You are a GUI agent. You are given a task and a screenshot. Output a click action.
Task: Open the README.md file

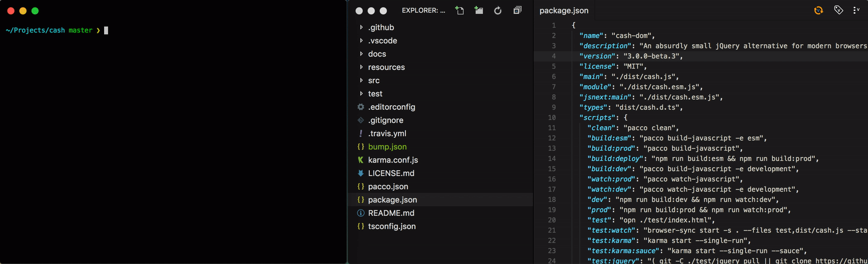pyautogui.click(x=441, y=213)
